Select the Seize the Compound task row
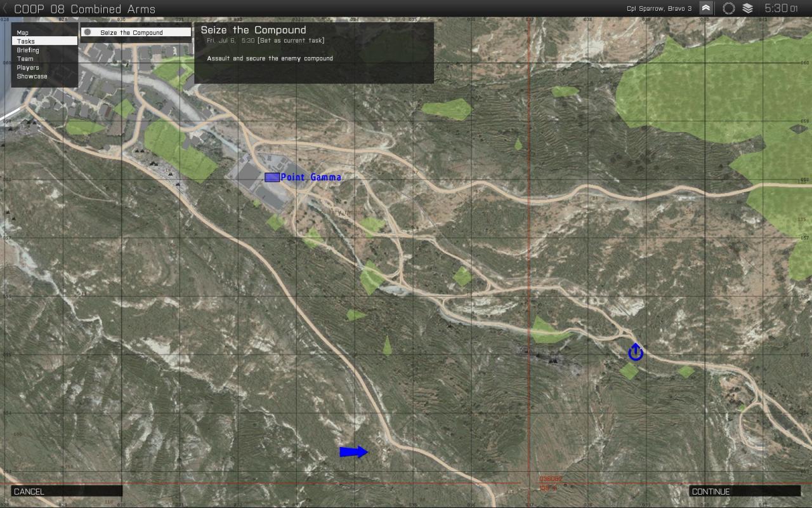 point(136,32)
